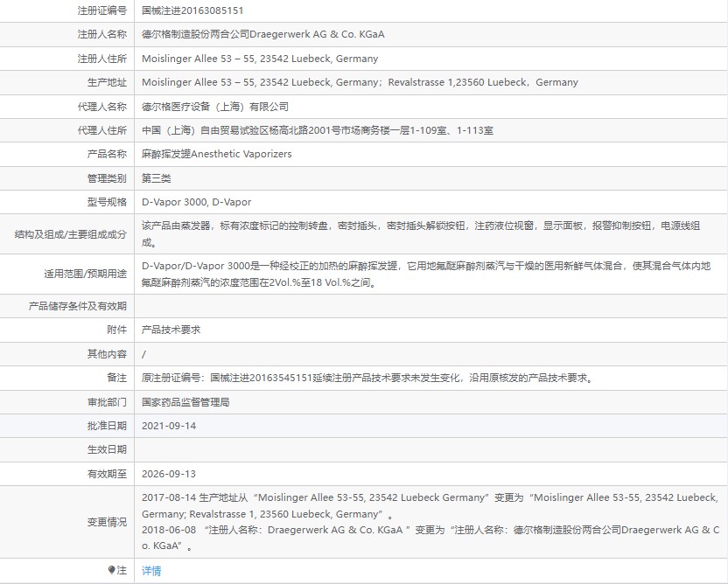
Task: Select the "有效期至" row label
Action: [107, 474]
